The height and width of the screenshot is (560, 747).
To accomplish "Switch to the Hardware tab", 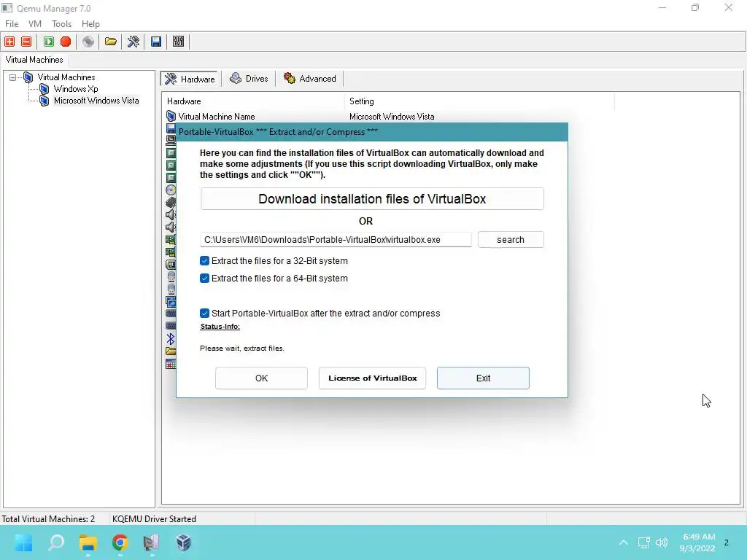I will (x=190, y=79).
